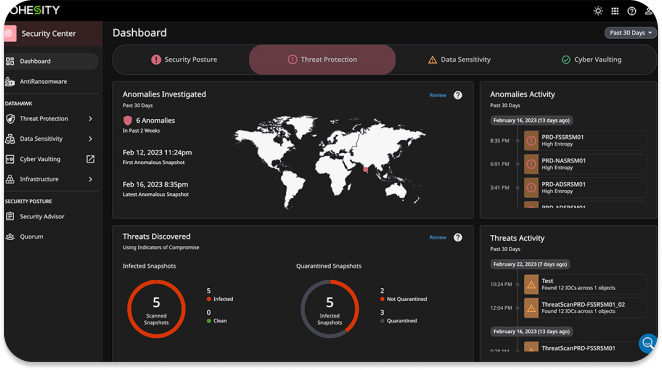Screen dimensions: 662x370
Task: Expand Data Sensitivity sidebar chevron
Action: [90, 139]
